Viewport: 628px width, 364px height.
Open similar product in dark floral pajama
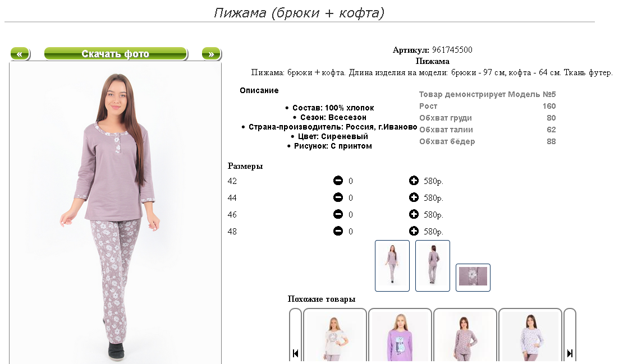pos(465,335)
